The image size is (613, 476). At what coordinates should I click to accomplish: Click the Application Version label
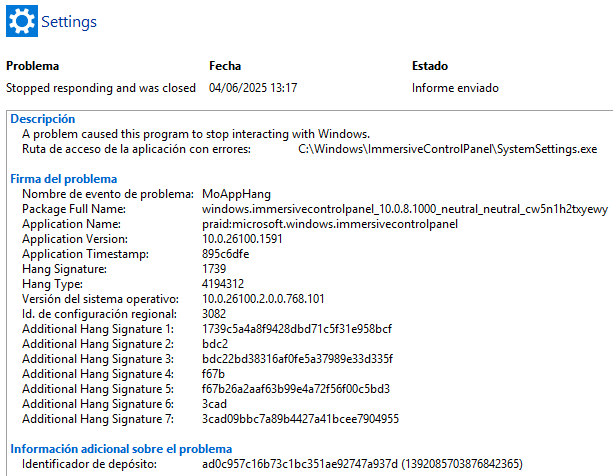click(75, 239)
